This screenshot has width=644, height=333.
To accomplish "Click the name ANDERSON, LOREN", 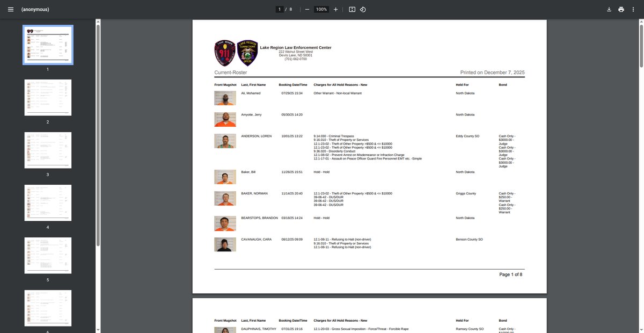I will (x=256, y=136).
